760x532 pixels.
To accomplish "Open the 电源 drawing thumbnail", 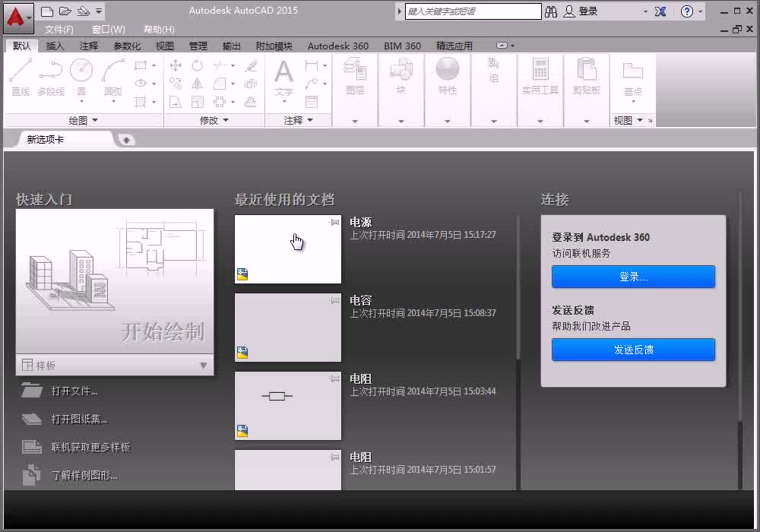I will point(288,249).
